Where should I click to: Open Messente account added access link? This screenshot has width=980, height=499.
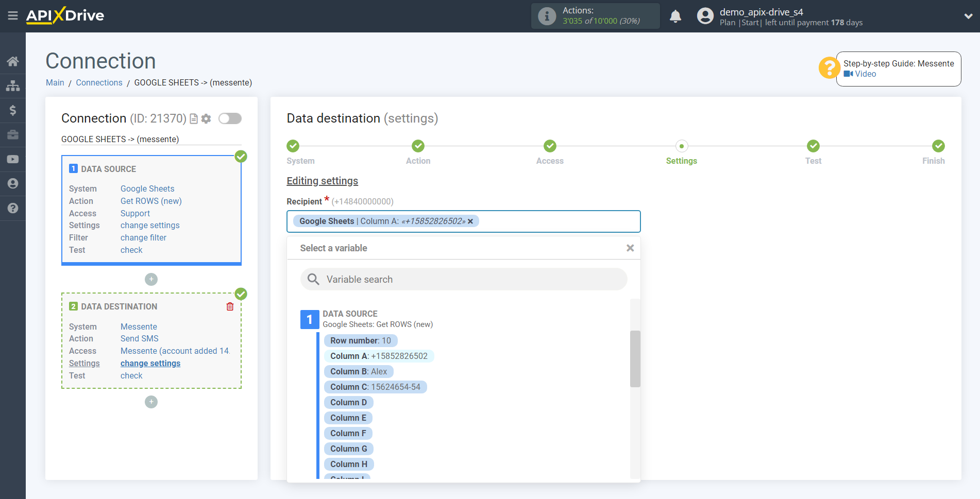point(175,351)
